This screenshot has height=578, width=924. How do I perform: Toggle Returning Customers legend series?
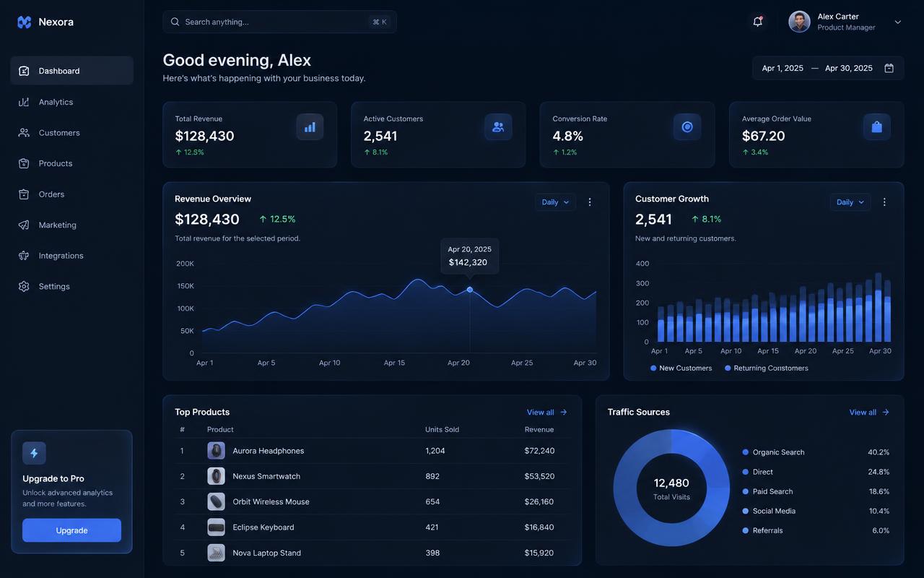767,368
